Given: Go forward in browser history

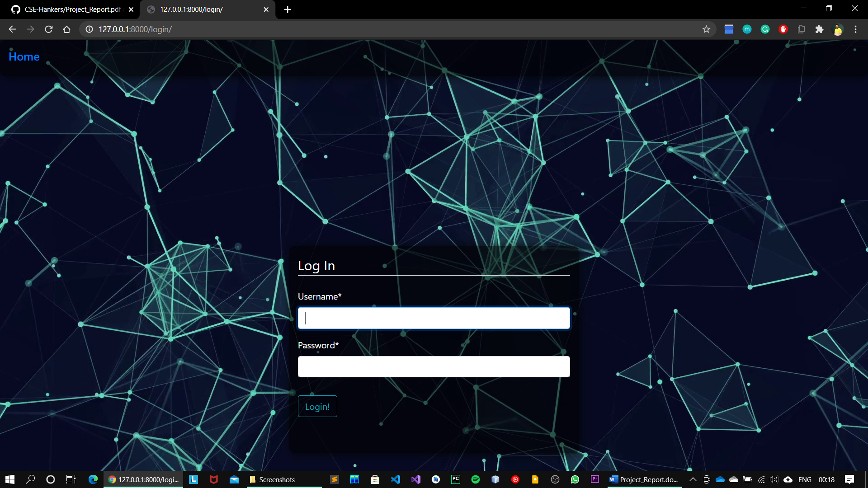Looking at the screenshot, I should (x=30, y=29).
